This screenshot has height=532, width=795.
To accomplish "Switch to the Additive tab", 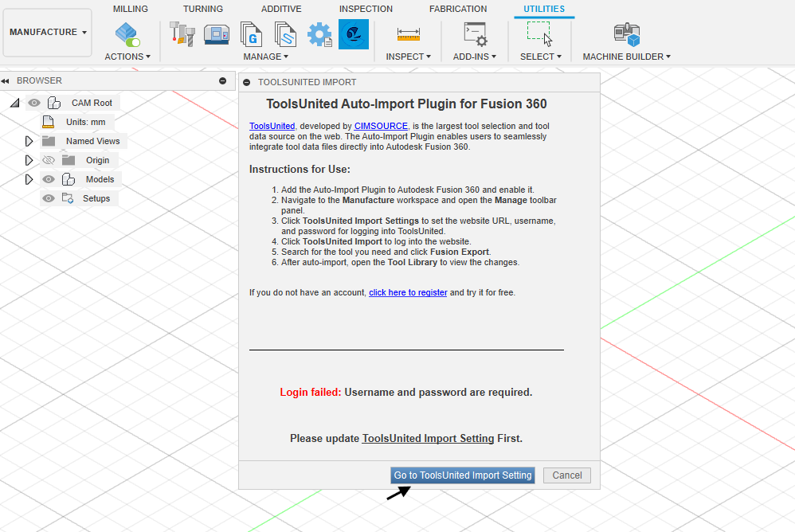I will pyautogui.click(x=281, y=9).
